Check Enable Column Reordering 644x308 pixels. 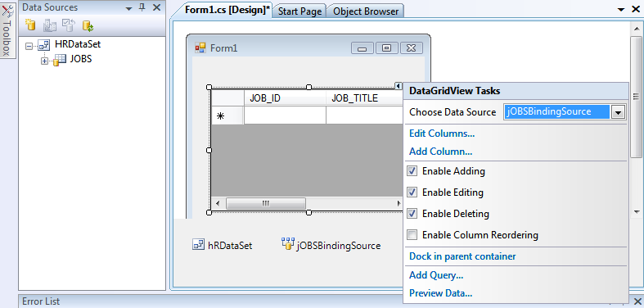pos(412,235)
